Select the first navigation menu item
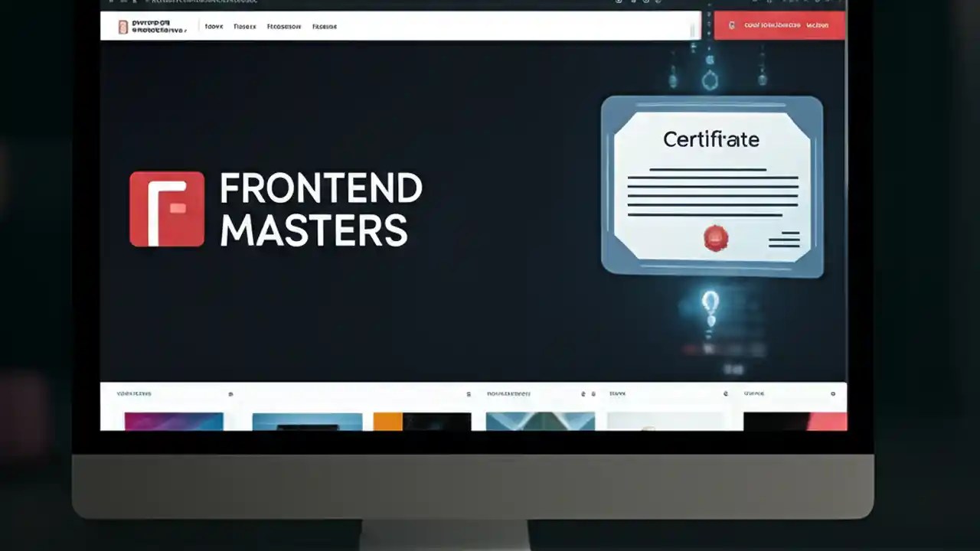980x551 pixels. tap(214, 26)
